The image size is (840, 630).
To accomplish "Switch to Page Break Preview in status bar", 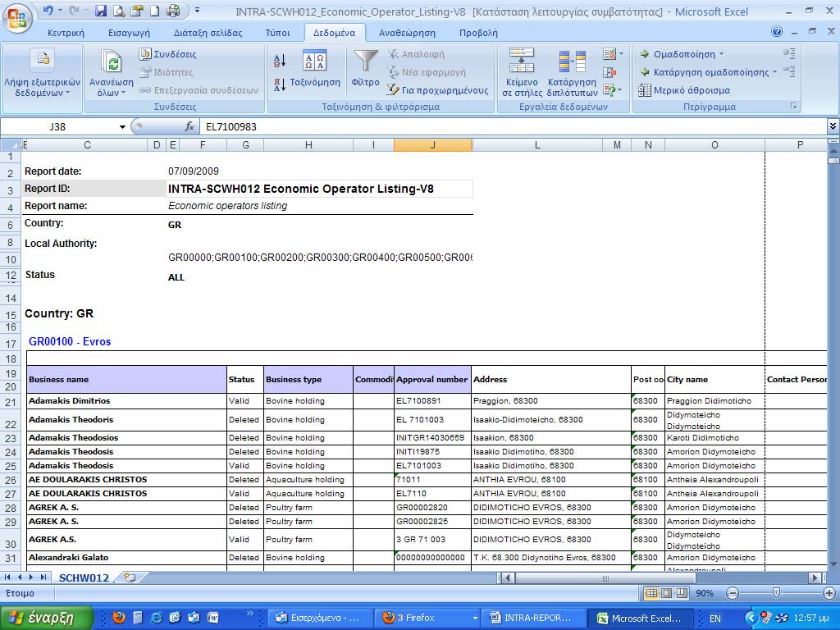I will [682, 593].
